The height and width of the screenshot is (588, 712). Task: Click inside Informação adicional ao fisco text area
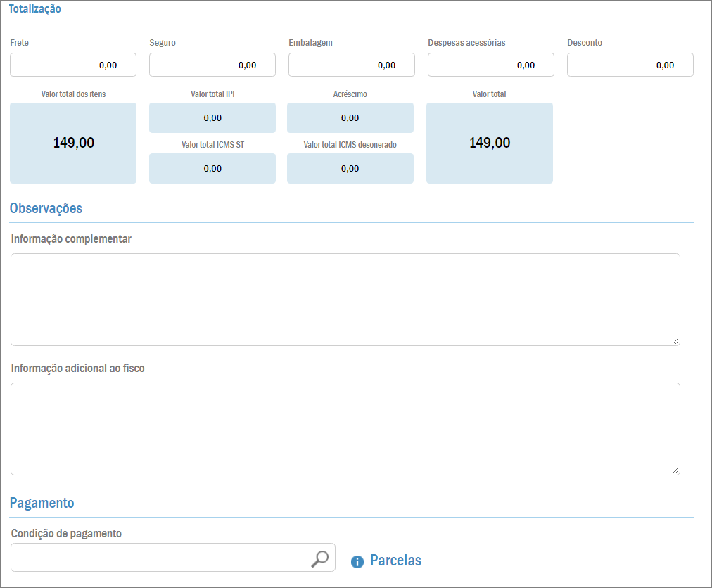click(x=345, y=429)
